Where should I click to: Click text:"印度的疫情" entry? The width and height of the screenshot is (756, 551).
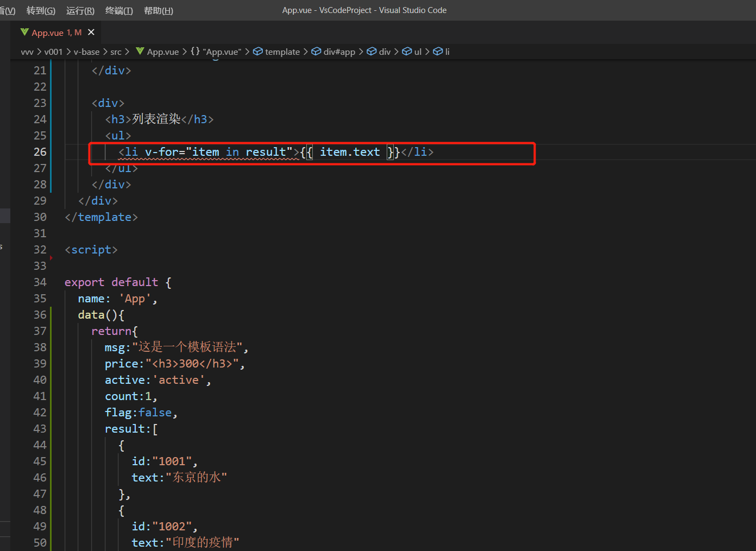point(185,543)
